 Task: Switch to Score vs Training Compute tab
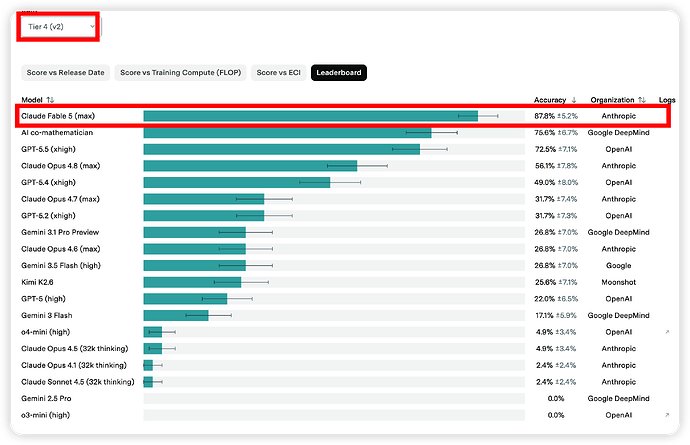180,73
